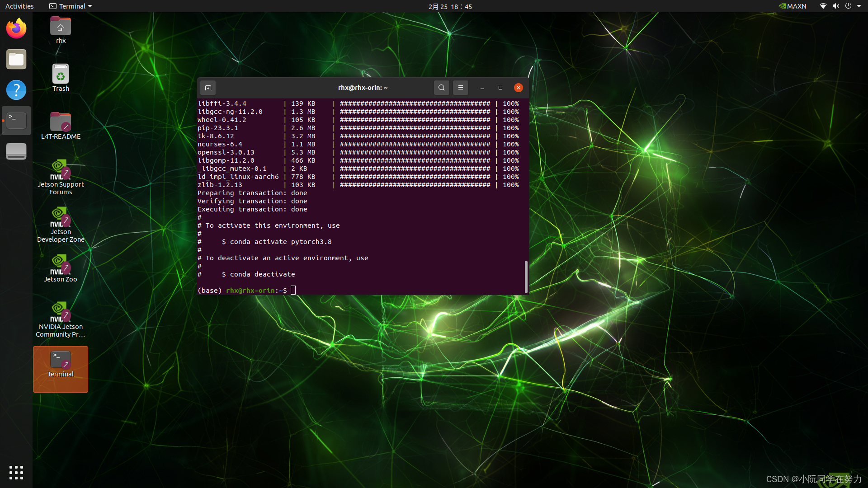The image size is (868, 488).
Task: Select NVIDIA Jetson Community Projects shortcut
Action: [61, 319]
